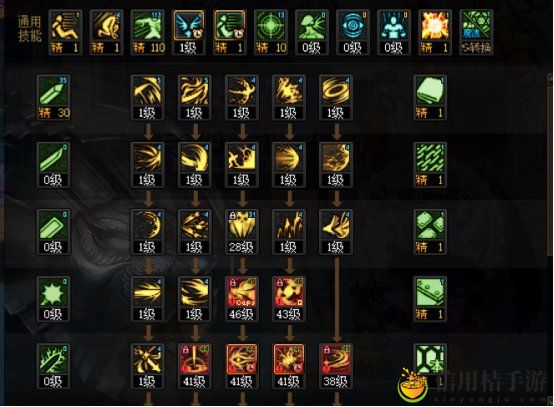
Task: Choose the blue eye skill at 0级
Action: click(353, 32)
